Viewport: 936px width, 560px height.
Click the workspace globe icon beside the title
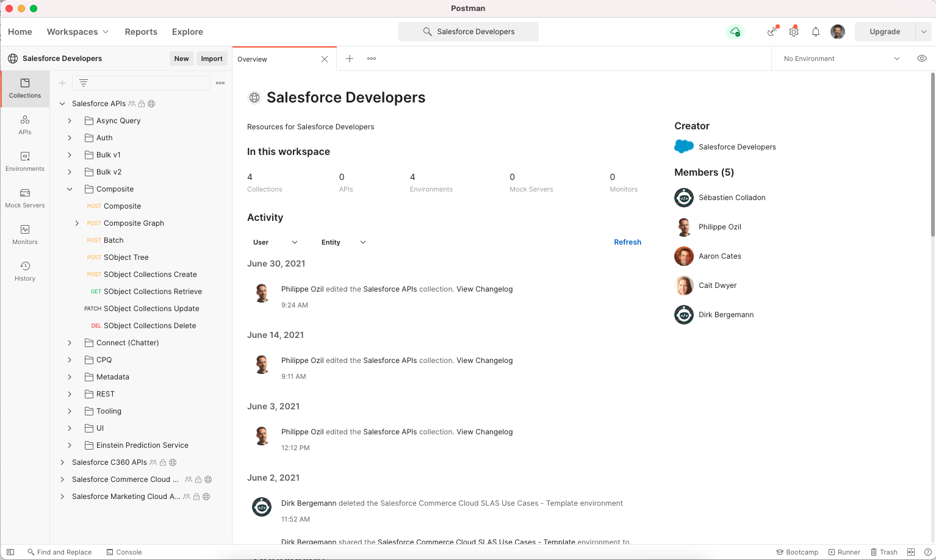(x=254, y=98)
